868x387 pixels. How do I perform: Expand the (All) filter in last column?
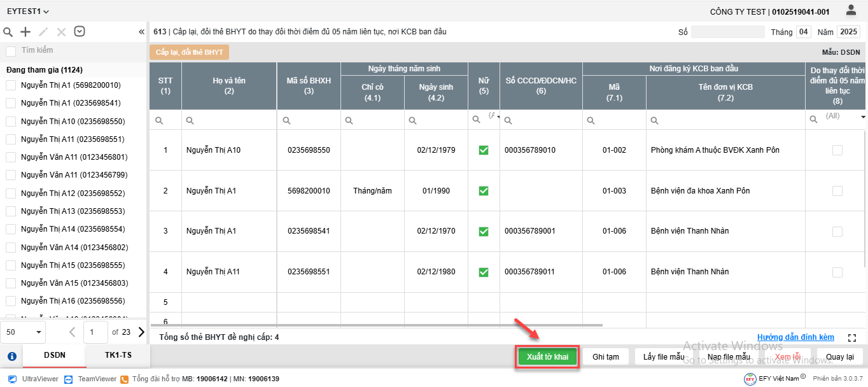click(863, 117)
